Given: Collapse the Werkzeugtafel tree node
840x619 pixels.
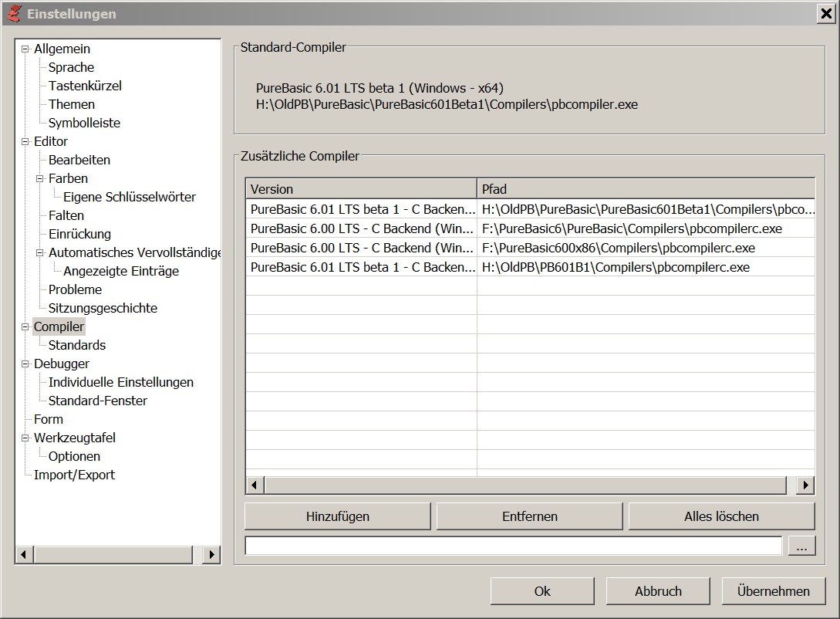Looking at the screenshot, I should tap(25, 438).
